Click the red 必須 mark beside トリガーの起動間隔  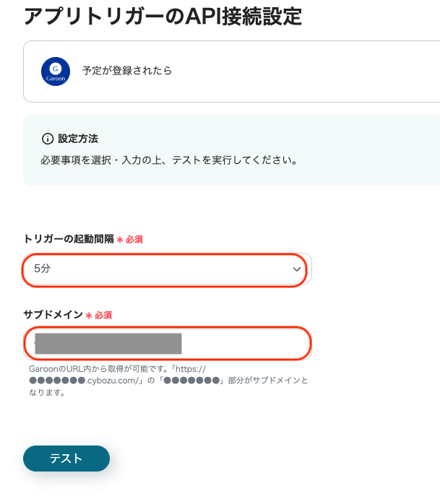tap(130, 239)
